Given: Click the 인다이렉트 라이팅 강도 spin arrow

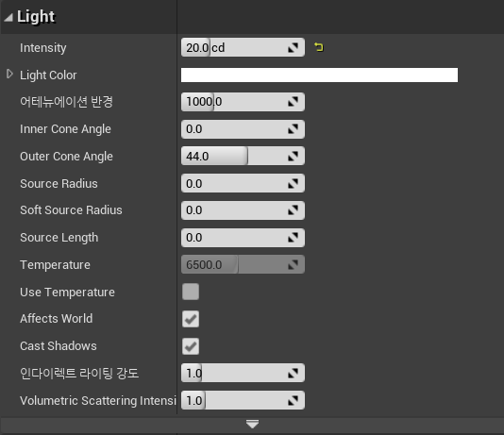Looking at the screenshot, I should (293, 373).
